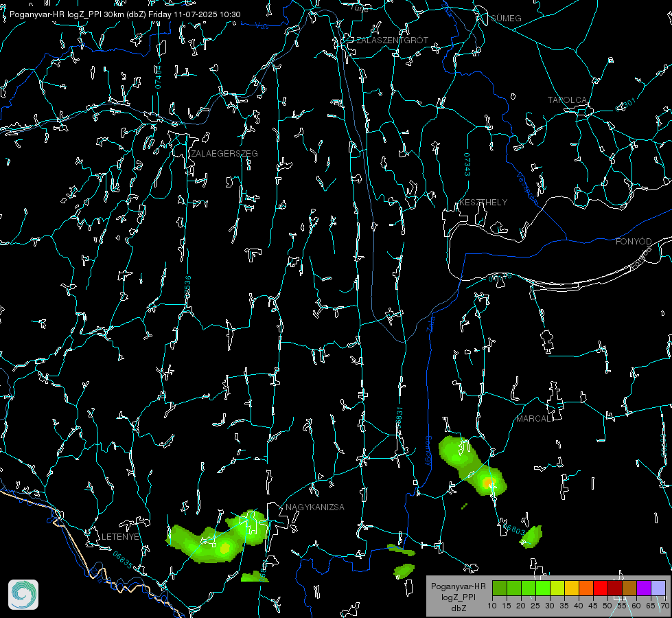Viewport: 672px width, 618px height.
Task: Select the 30-35 dBZ yellow-green swatch
Action: [x=557, y=588]
